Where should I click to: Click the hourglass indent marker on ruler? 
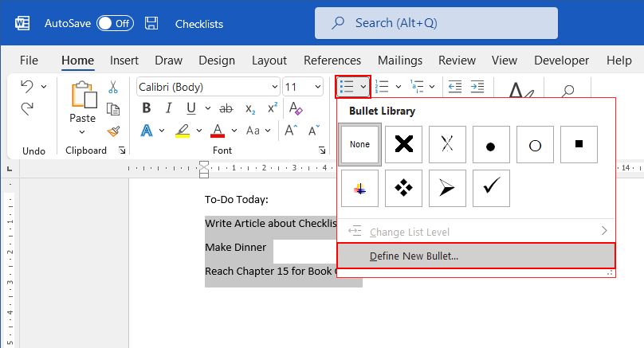pos(204,169)
